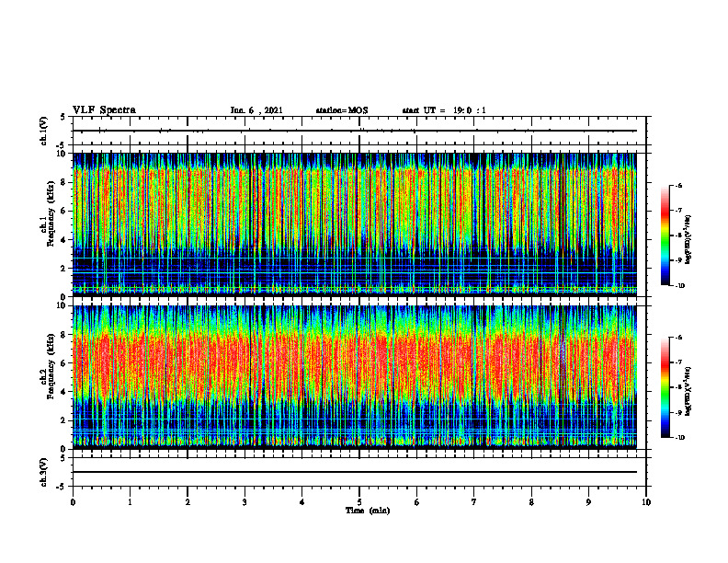The height and width of the screenshot is (563, 728).
Task: Click time axis tick label "1"
Action: [x=130, y=502]
